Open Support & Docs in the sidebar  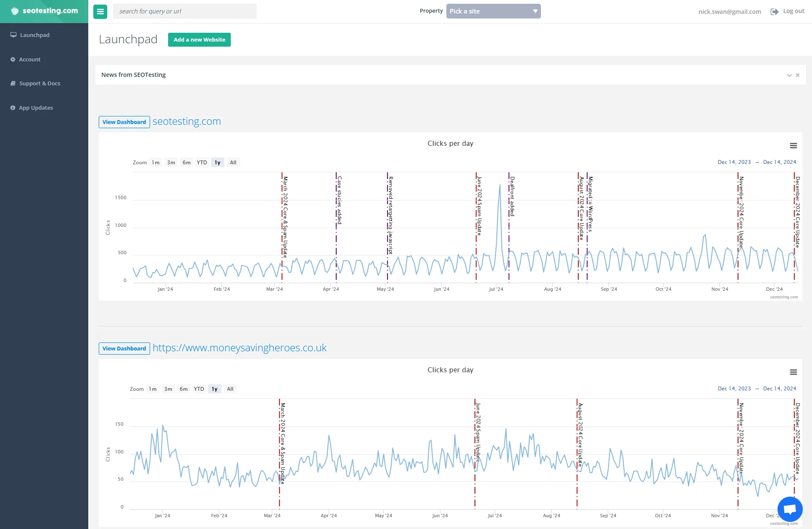[x=40, y=84]
